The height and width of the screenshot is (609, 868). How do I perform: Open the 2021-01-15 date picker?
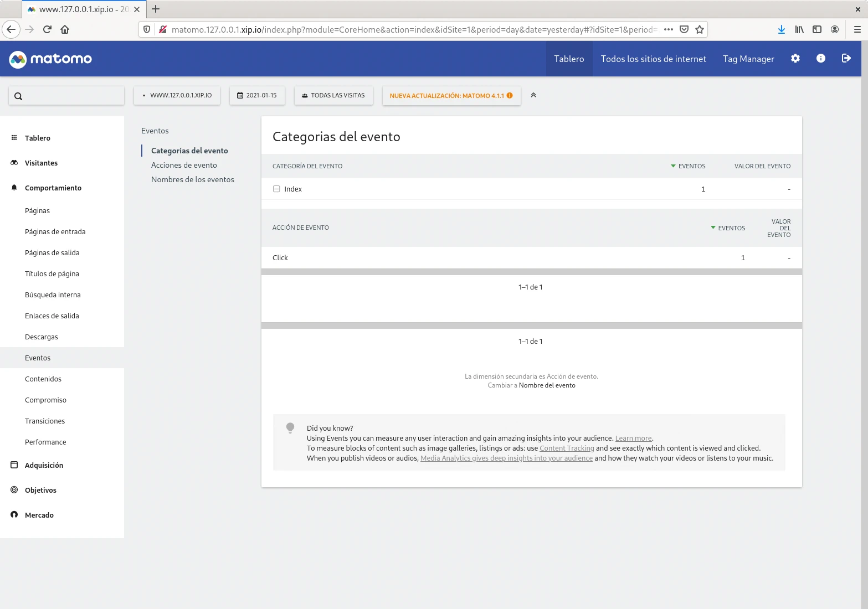(x=257, y=95)
